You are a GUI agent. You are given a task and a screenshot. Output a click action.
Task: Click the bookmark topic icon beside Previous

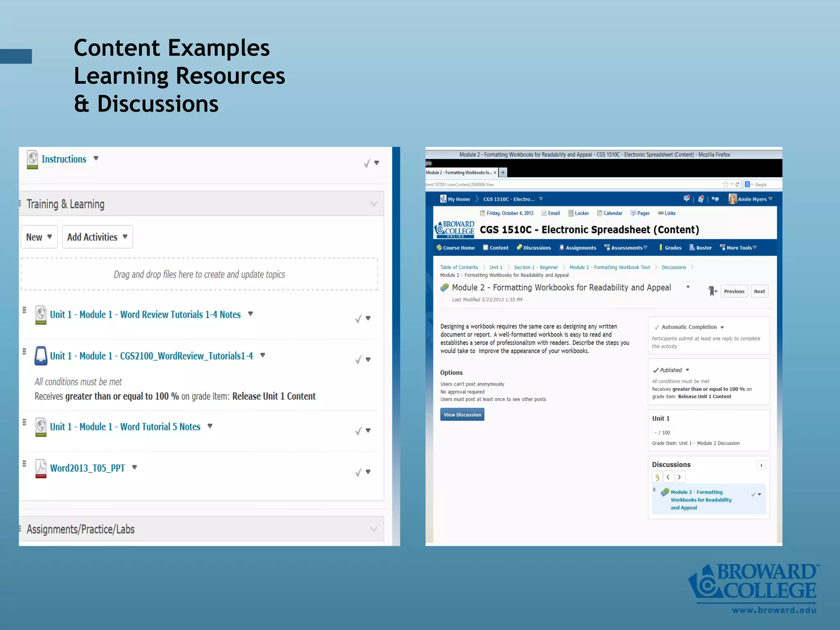(x=713, y=291)
